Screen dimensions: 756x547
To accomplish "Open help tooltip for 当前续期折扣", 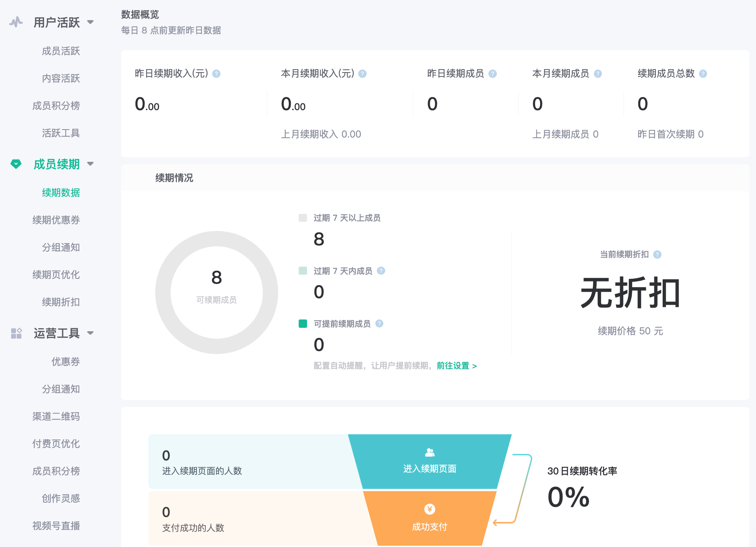I will click(657, 255).
